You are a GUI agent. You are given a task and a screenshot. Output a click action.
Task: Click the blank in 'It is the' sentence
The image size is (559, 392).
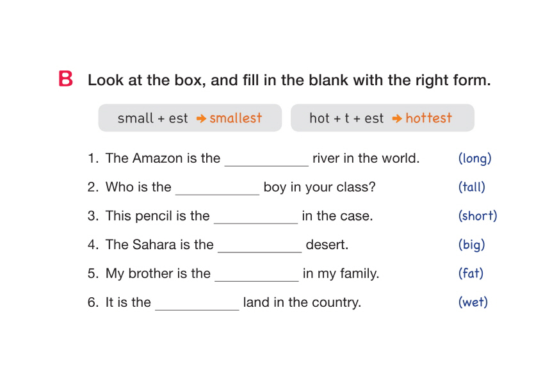tap(197, 304)
